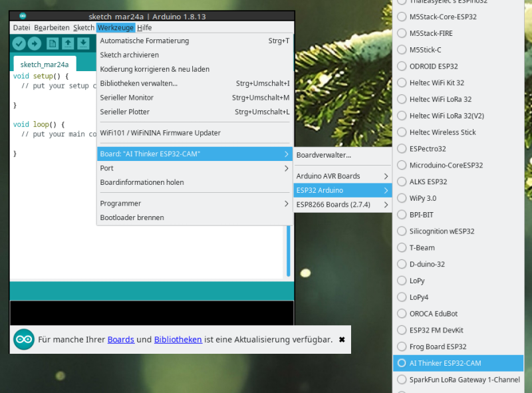Select the LoPy4 board
Screen dimensions: 532x393
click(458, 297)
